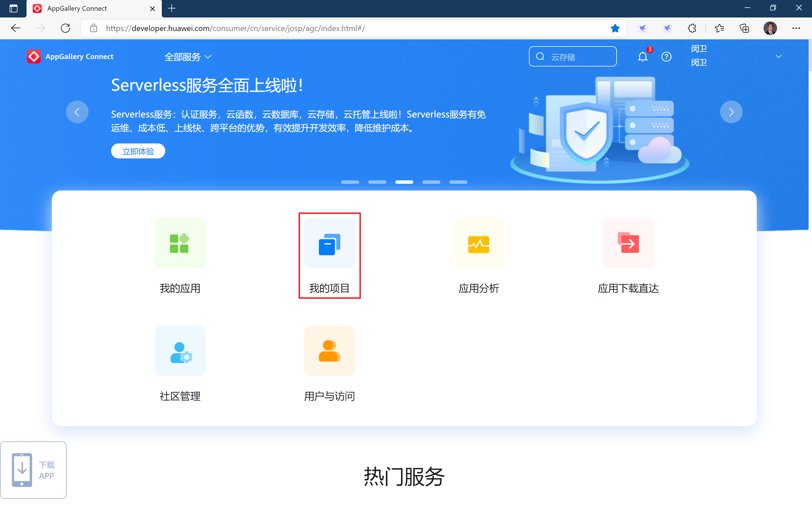Click the search magnifier icon
This screenshot has width=812, height=518.
point(540,57)
